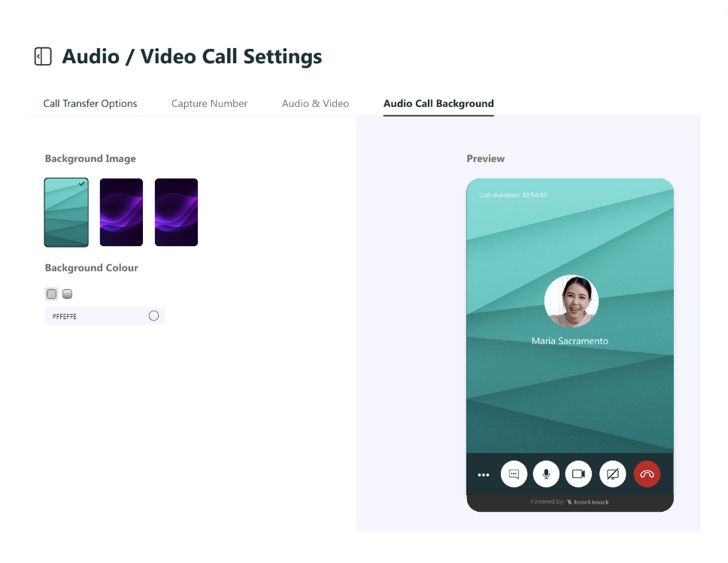This screenshot has width=728, height=563.
Task: Click the knock knock logo in footer
Action: [x=587, y=502]
